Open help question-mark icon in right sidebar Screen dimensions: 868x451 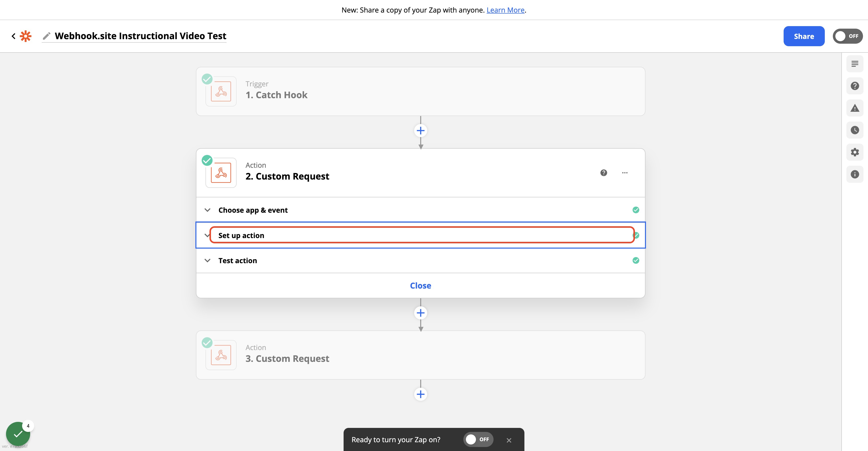pyautogui.click(x=854, y=86)
